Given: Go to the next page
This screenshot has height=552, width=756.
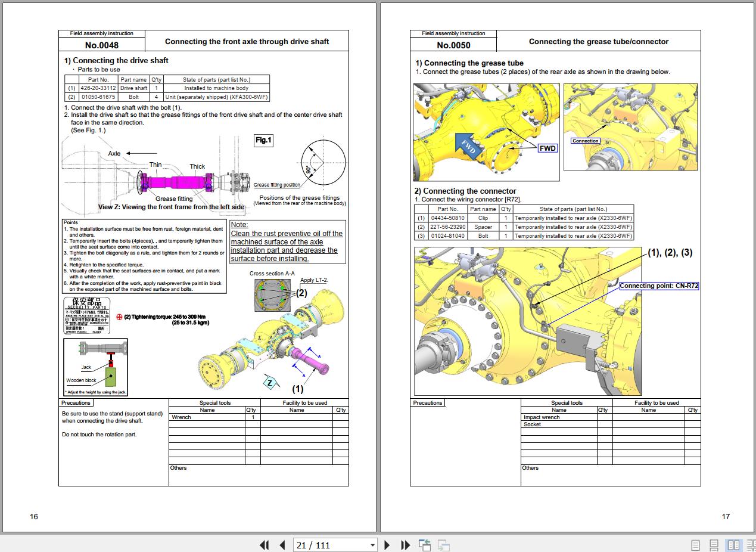Looking at the screenshot, I should pos(387,545).
